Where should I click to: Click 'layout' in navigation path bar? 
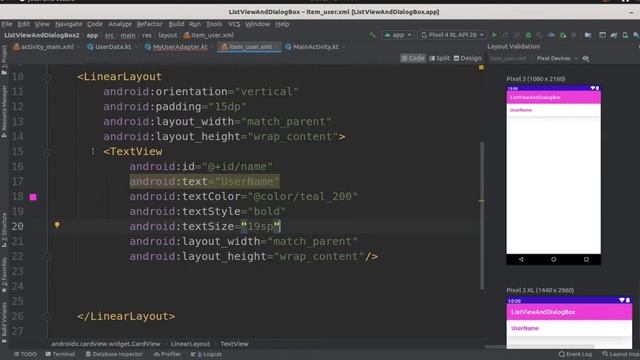(168, 35)
